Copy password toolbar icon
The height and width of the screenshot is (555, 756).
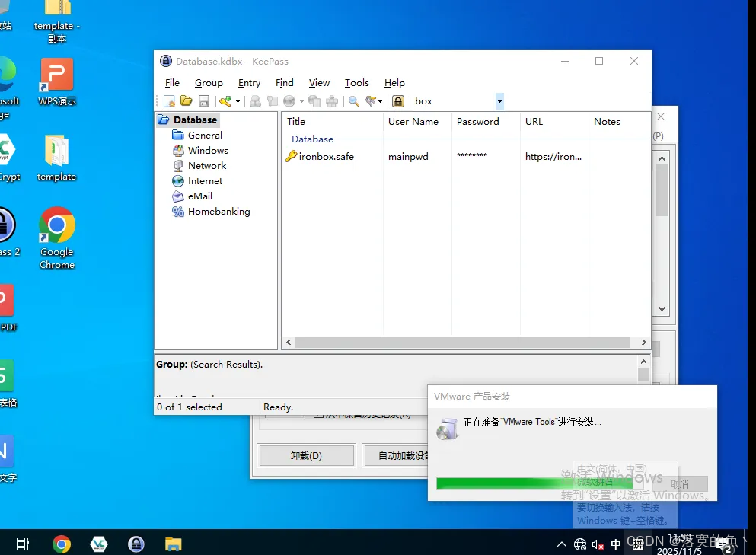point(273,101)
